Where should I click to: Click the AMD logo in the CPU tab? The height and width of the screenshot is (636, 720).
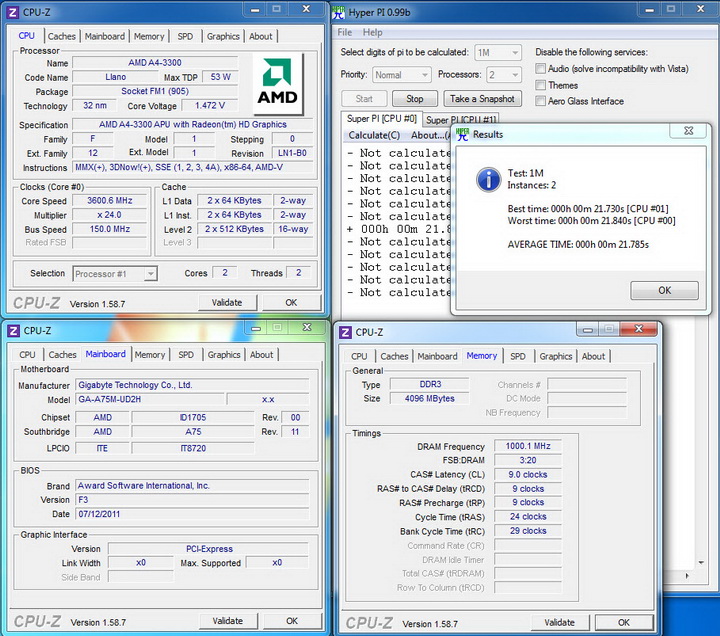[277, 83]
